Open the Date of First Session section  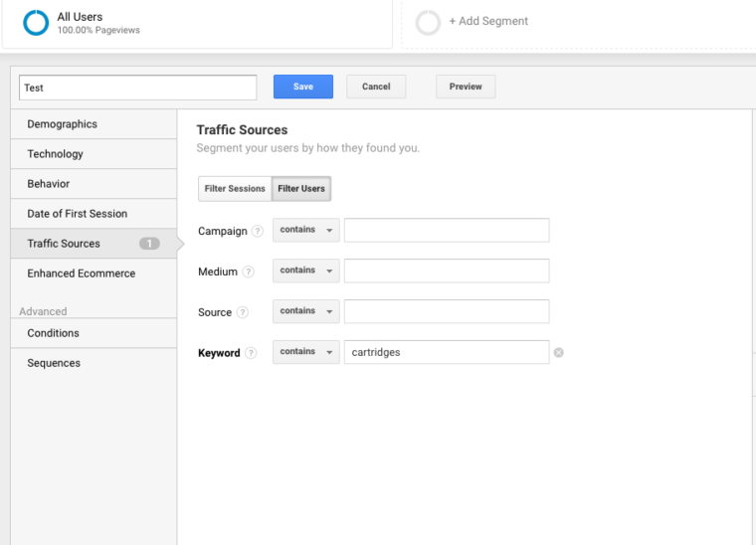pyautogui.click(x=94, y=214)
